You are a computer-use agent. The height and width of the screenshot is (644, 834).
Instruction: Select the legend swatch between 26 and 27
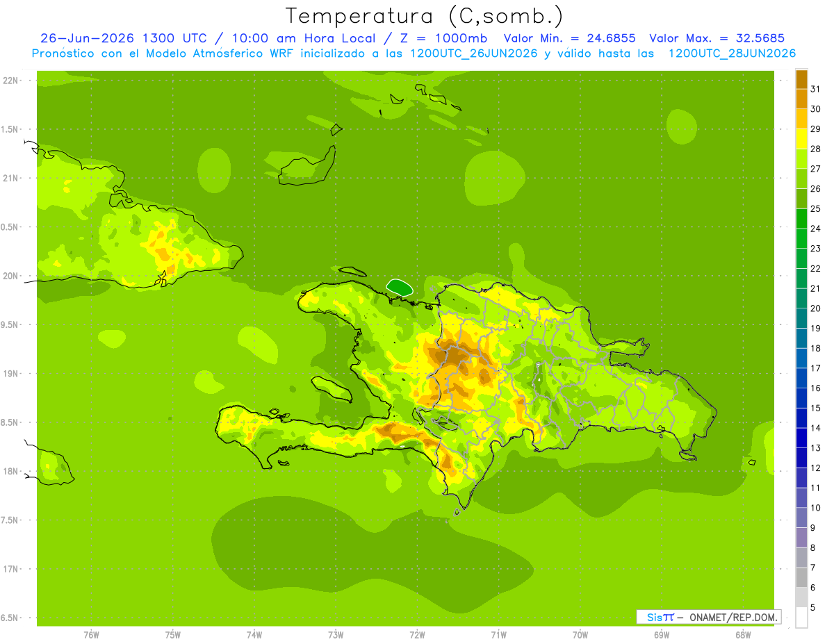pyautogui.click(x=801, y=179)
